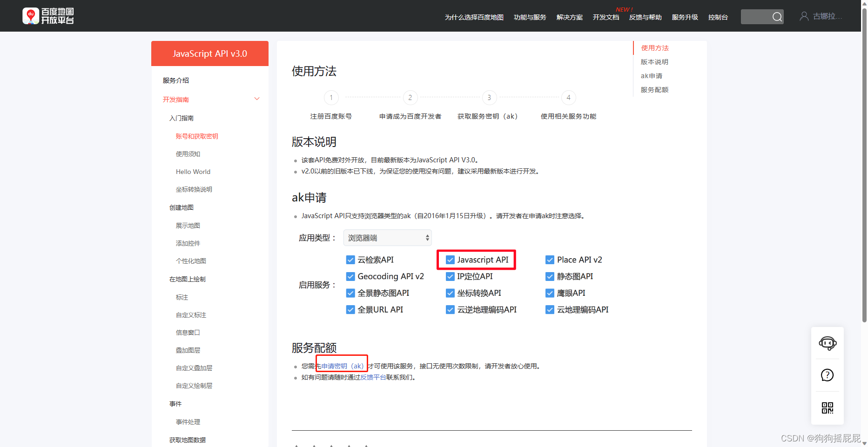Toggle the 云检索API checkbox

pos(350,260)
